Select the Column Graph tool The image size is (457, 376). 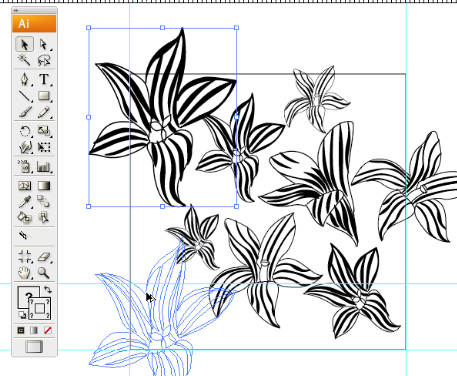coord(44,166)
